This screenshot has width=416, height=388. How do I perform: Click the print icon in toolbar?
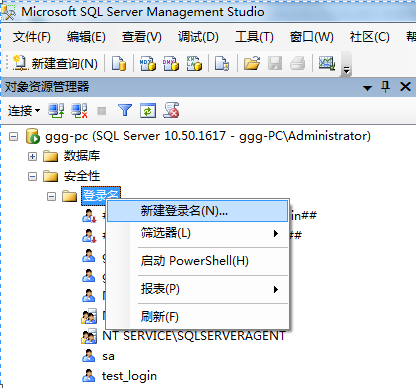click(x=297, y=63)
